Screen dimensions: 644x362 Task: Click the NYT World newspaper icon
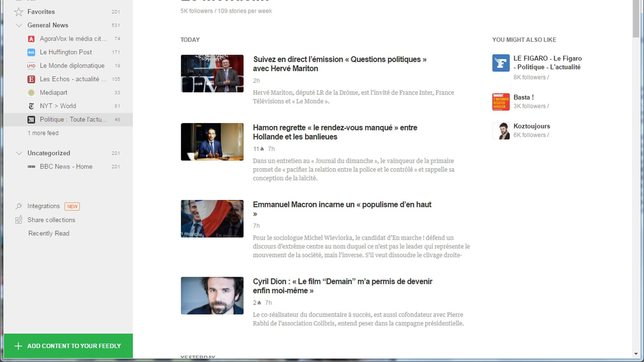(x=31, y=106)
